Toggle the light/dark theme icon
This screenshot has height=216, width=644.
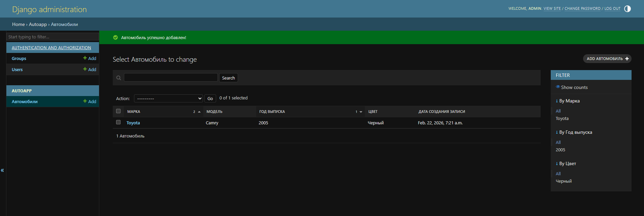627,9
